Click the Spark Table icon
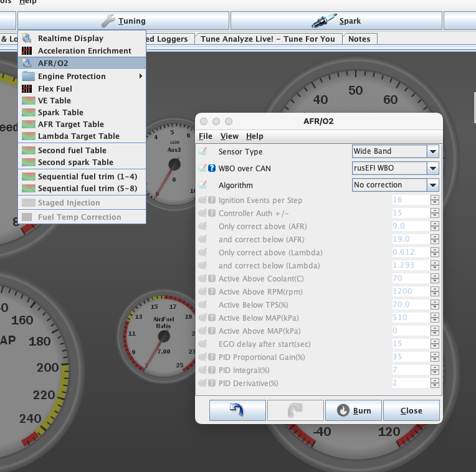The image size is (476, 472). (x=29, y=112)
